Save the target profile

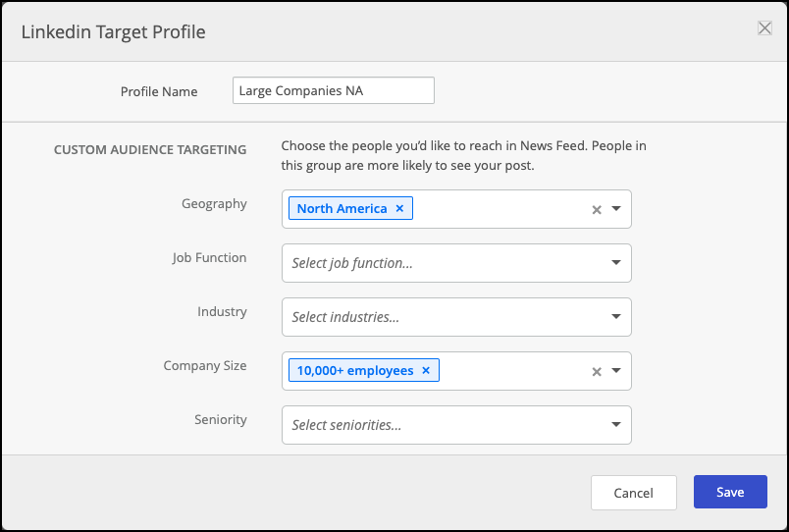click(x=730, y=492)
